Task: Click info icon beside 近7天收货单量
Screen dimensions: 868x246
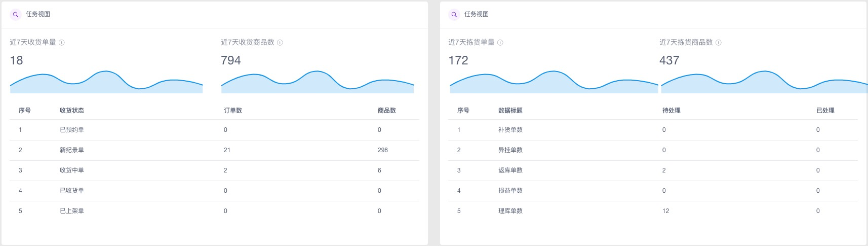Action: click(x=62, y=43)
